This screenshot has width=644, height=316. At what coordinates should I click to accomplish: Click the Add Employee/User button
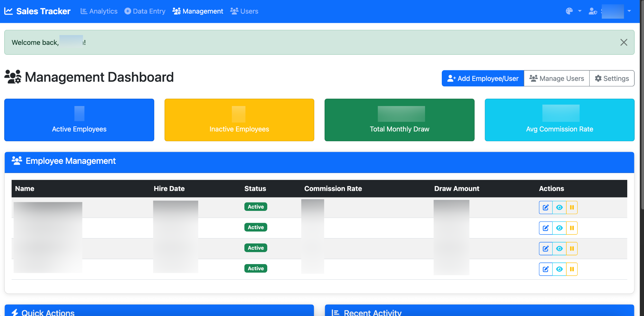click(x=483, y=78)
